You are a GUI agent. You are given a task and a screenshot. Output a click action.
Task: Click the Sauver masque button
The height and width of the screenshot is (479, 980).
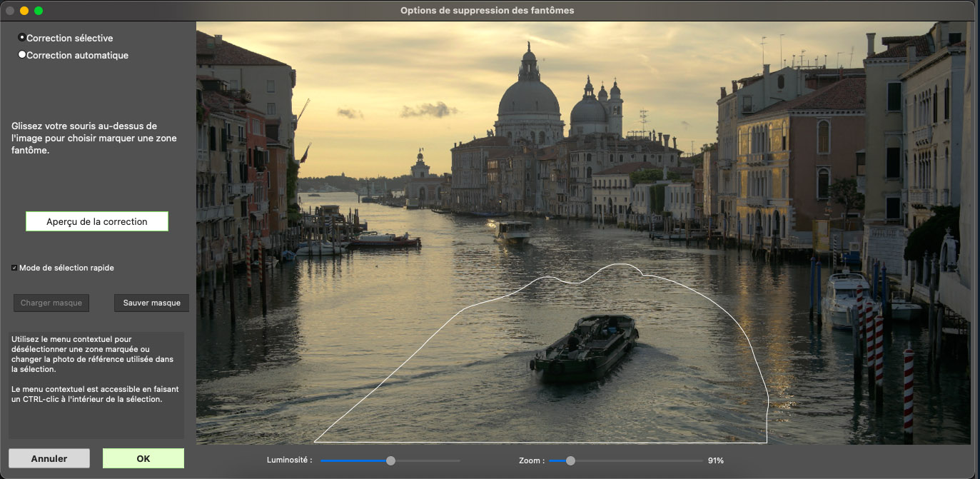pos(151,303)
